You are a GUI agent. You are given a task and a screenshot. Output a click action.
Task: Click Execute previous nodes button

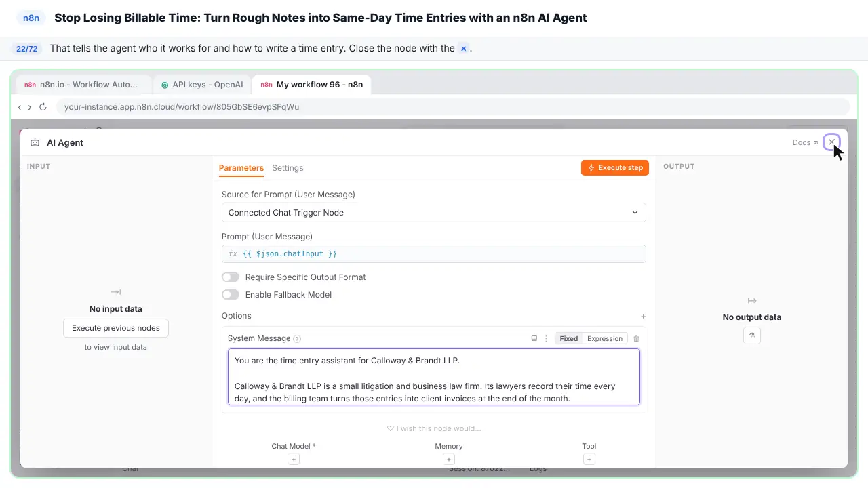[x=116, y=328]
